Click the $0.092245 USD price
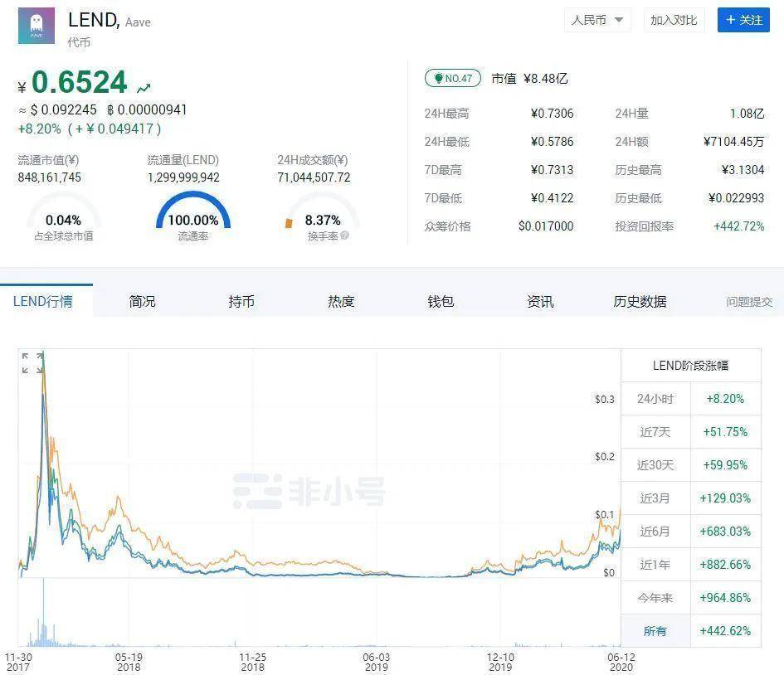 pos(64,110)
